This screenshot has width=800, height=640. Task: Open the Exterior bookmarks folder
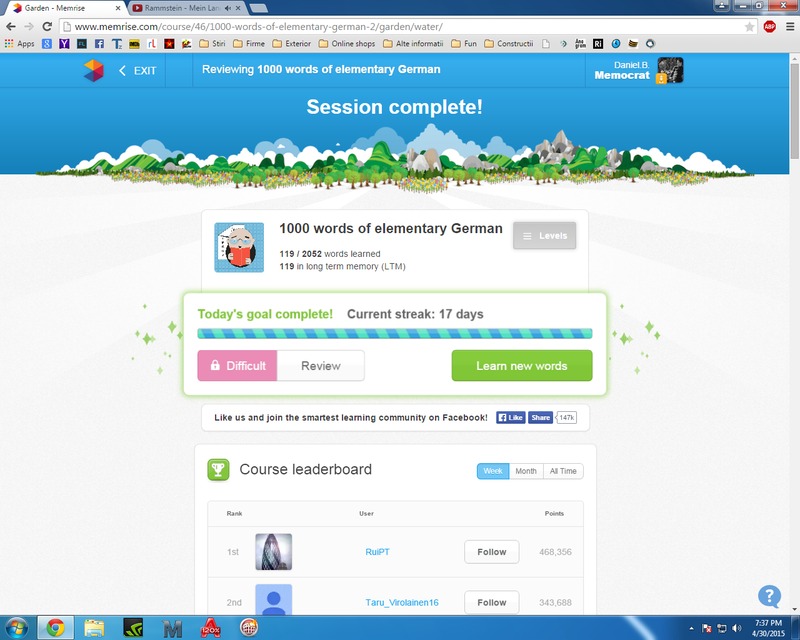(292, 44)
